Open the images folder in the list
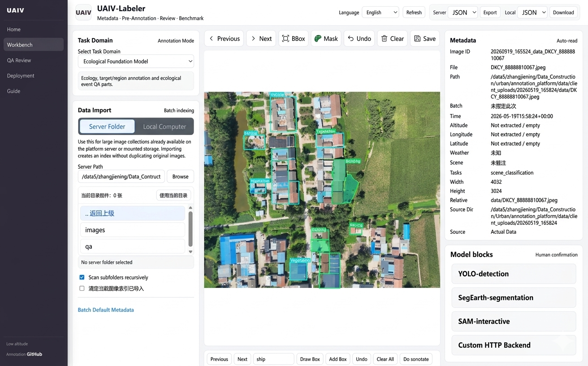 coord(133,230)
